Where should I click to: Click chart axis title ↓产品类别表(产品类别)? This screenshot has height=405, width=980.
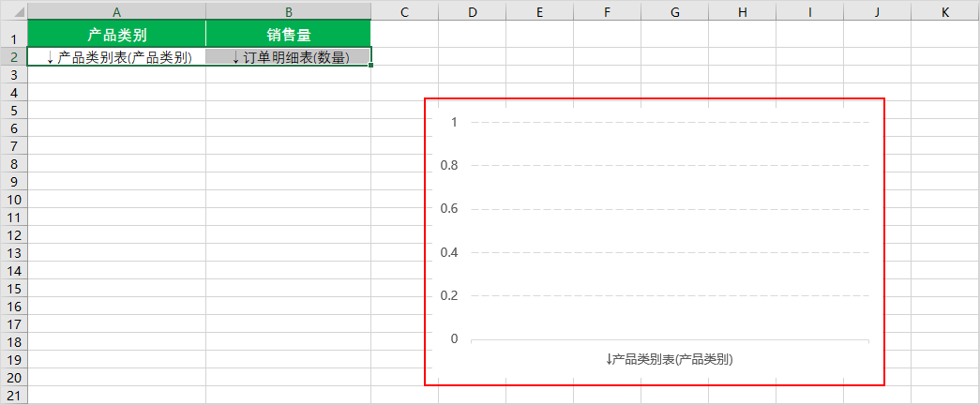pyautogui.click(x=669, y=359)
